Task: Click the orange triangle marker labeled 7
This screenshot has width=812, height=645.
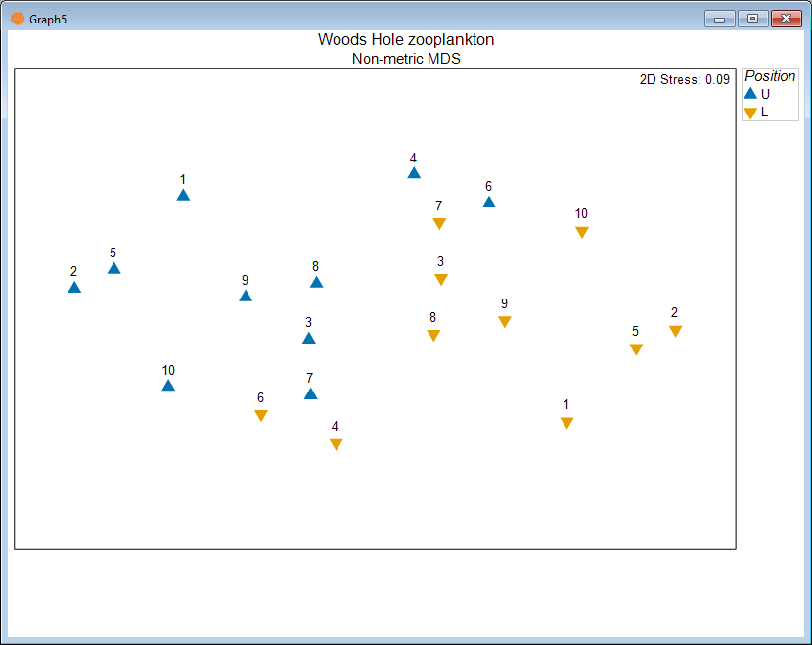Action: point(439,224)
